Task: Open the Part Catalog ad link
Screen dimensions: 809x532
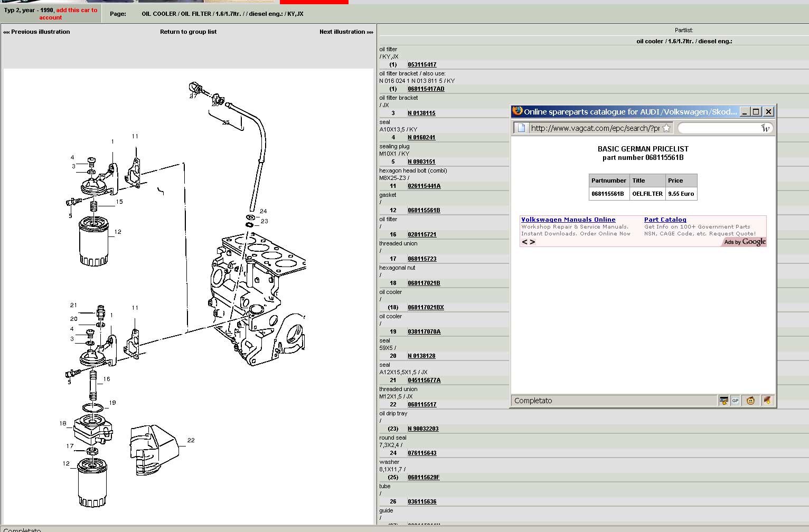Action: click(665, 220)
